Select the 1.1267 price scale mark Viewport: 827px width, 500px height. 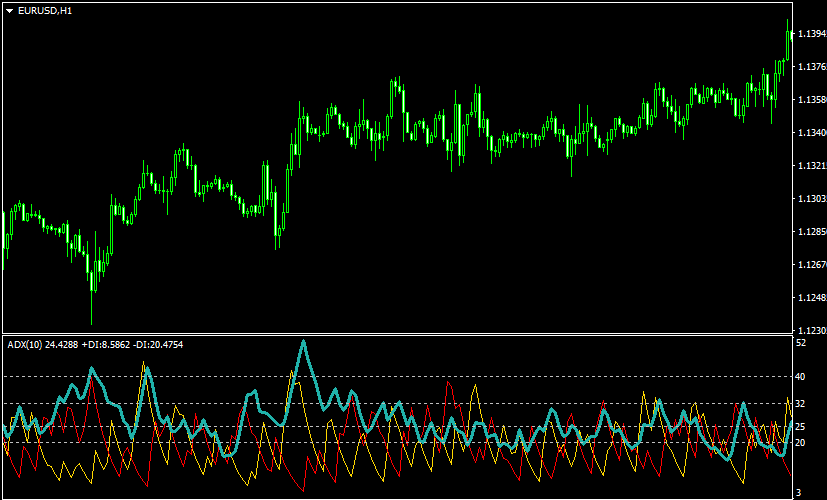811,265
